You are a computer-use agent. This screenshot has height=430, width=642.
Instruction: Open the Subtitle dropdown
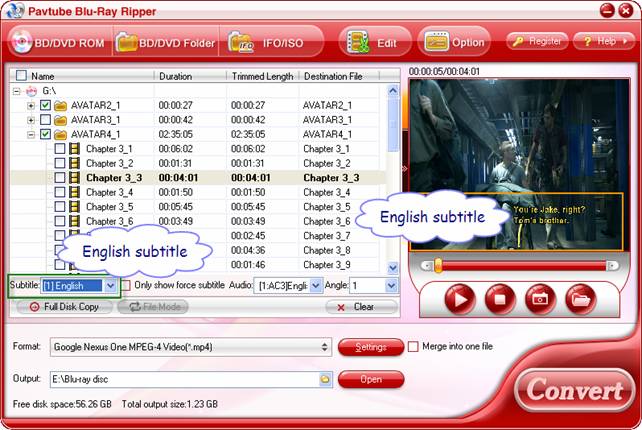click(x=111, y=285)
